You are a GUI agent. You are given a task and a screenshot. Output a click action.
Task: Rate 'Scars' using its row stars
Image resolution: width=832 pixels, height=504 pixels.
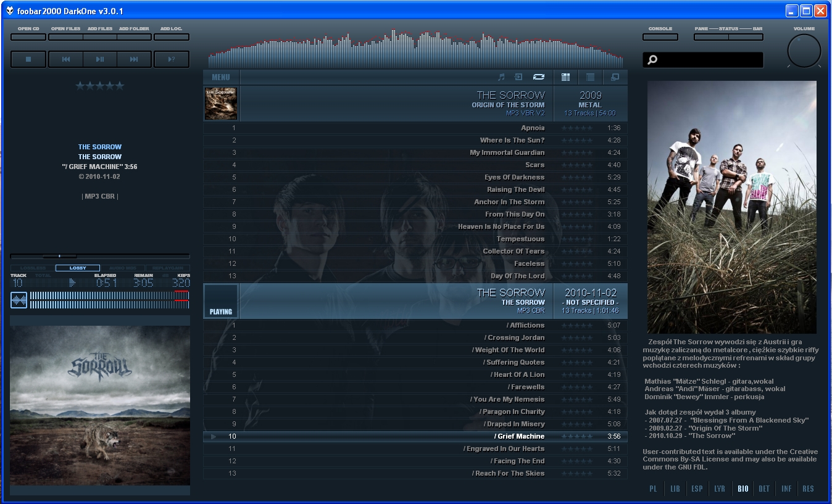(x=576, y=165)
